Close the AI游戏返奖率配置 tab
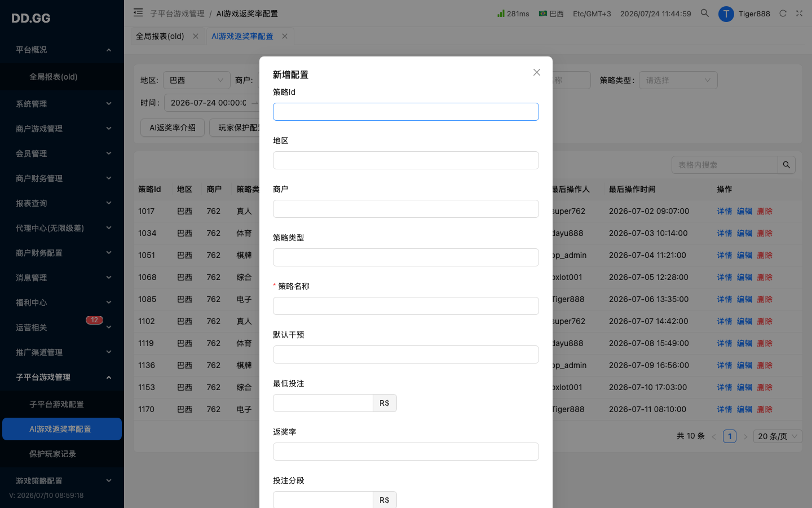The width and height of the screenshot is (812, 508). [x=285, y=36]
